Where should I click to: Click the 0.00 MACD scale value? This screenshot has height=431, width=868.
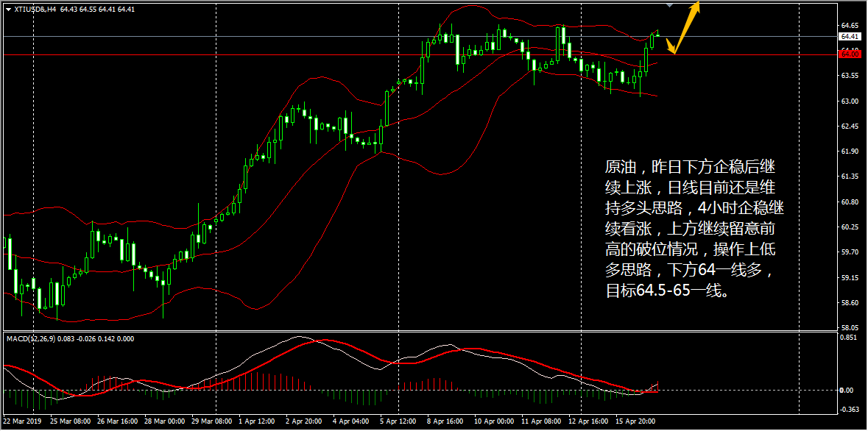click(x=847, y=391)
